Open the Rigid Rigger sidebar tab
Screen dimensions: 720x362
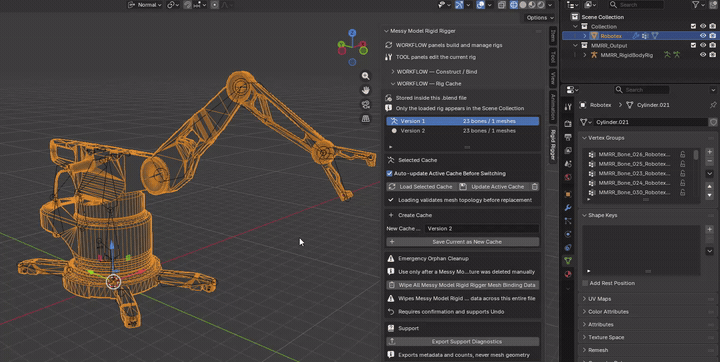click(553, 145)
